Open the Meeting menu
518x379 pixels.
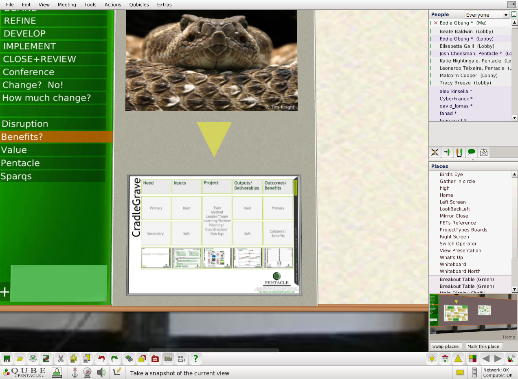click(67, 5)
